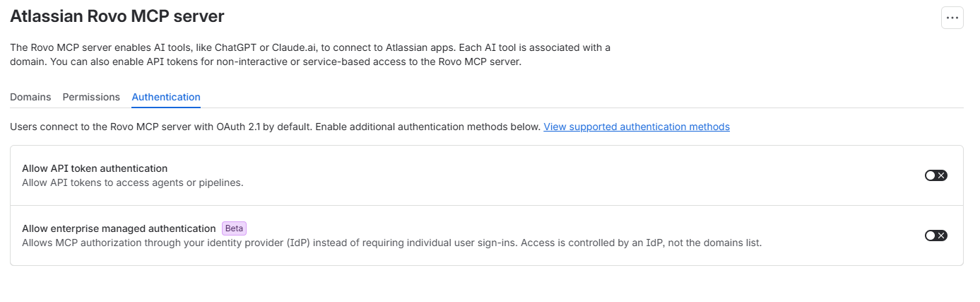Click the Allow API token authentication title
The height and width of the screenshot is (302, 980).
point(95,168)
